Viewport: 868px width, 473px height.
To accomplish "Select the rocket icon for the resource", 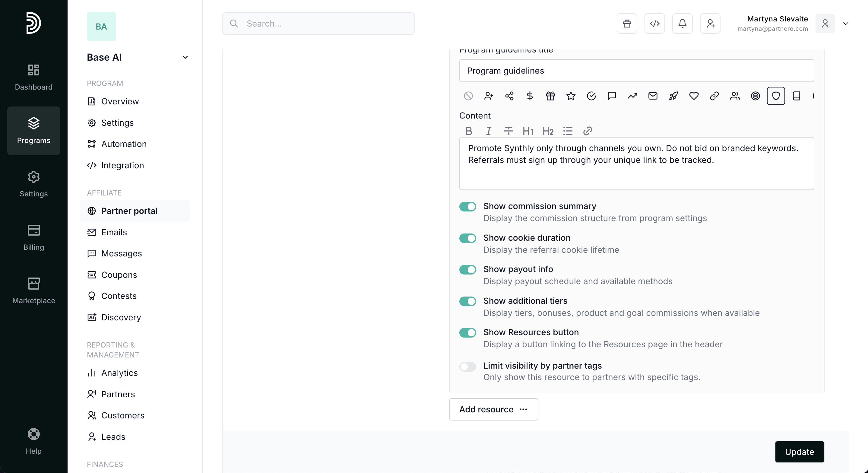I will point(673,96).
